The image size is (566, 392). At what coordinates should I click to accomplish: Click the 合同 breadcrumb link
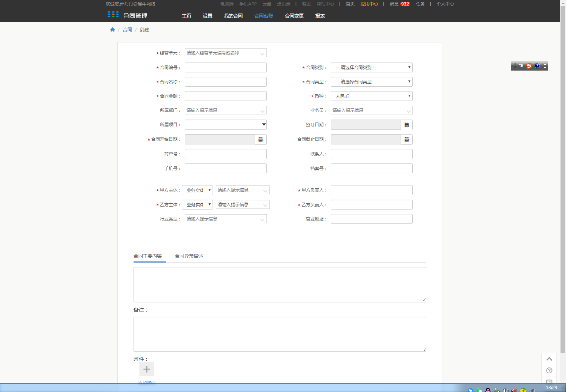(x=127, y=30)
